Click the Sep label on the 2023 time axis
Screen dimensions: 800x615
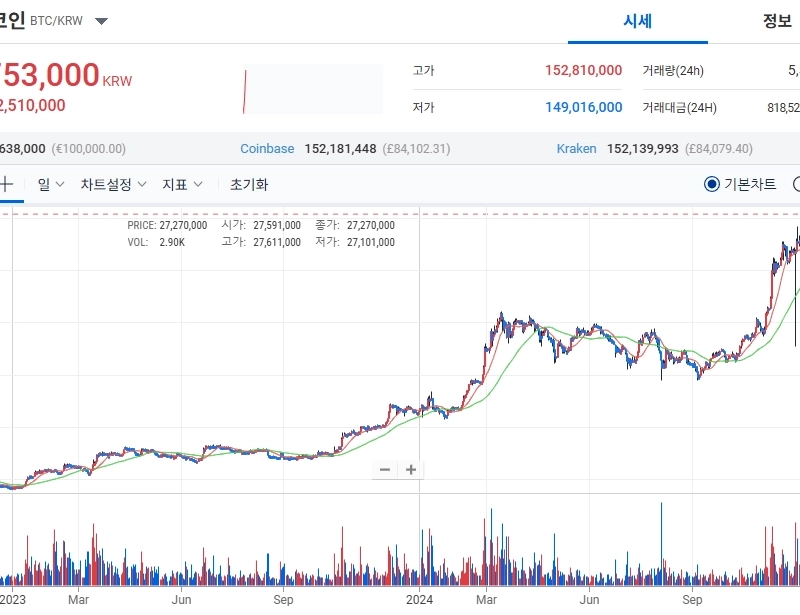[x=284, y=601]
